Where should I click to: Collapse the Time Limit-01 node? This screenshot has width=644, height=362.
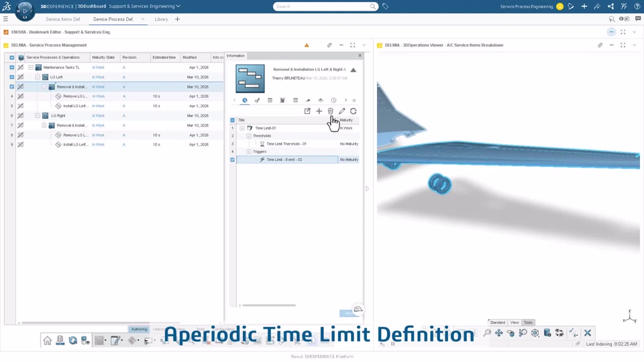point(242,128)
